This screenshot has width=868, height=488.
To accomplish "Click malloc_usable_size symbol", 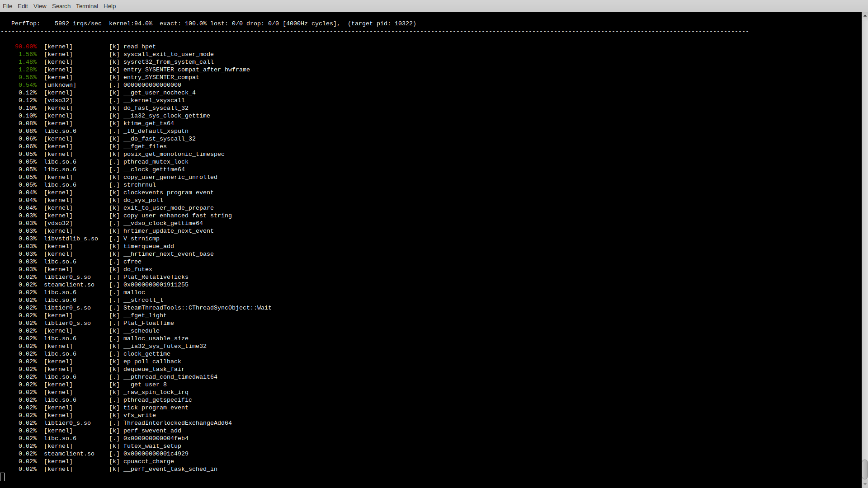I will (156, 338).
